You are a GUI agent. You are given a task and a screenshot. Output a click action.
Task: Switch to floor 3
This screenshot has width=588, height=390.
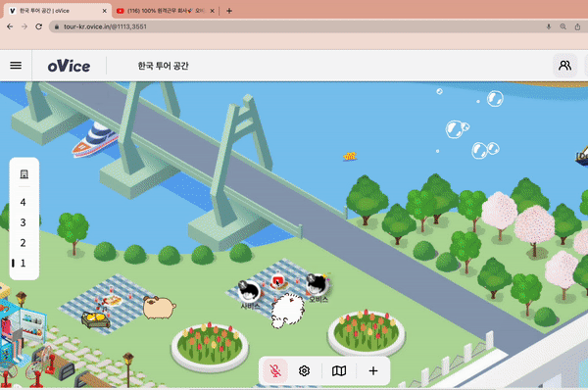click(23, 222)
